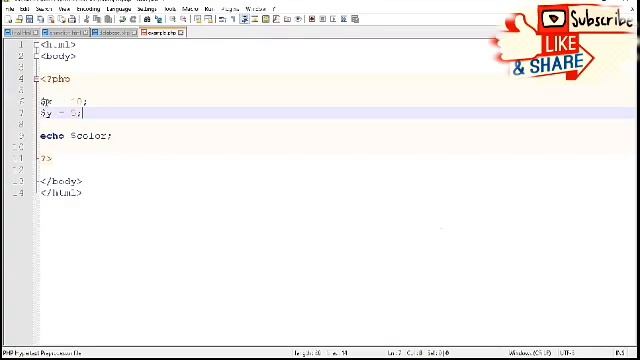Stop macro recording icon
The width and height of the screenshot is (640, 360).
pos(323,19)
